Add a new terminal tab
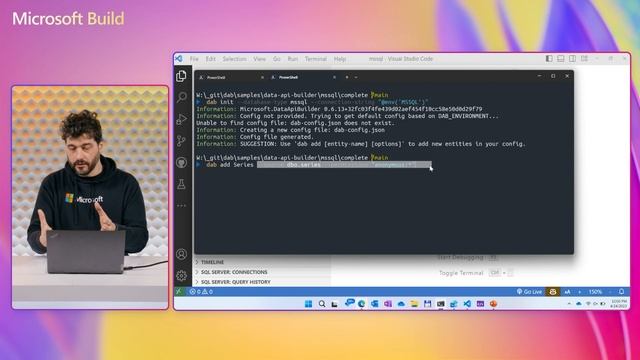640x360 pixels. (x=347, y=77)
